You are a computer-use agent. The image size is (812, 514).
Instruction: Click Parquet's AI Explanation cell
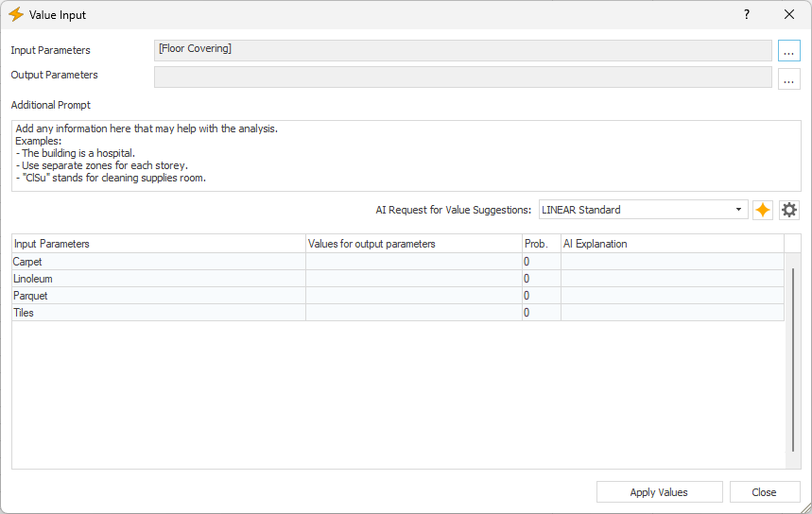[672, 296]
